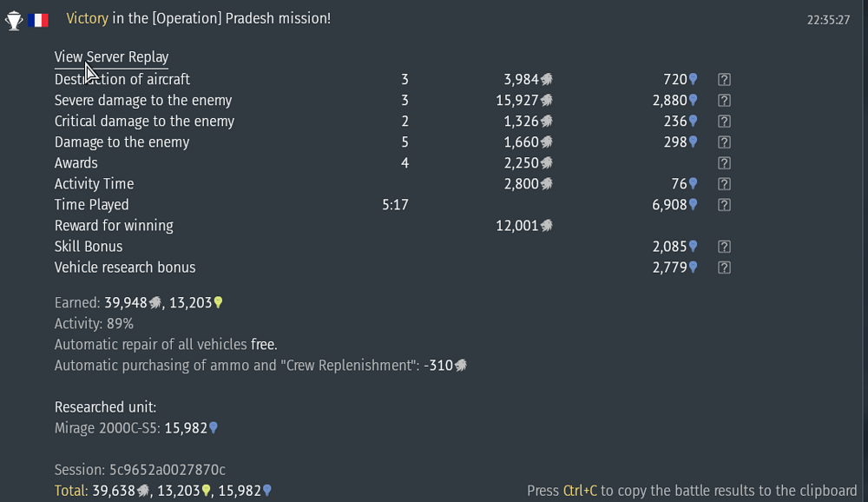Open help icon for Critical damage row
Viewport: 868px width, 502px height.
coord(724,122)
